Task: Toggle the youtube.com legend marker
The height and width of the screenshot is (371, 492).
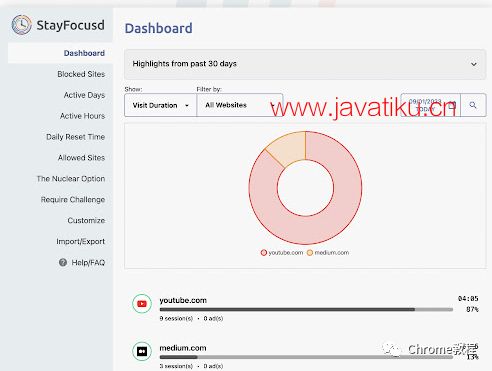Action: 264,253
